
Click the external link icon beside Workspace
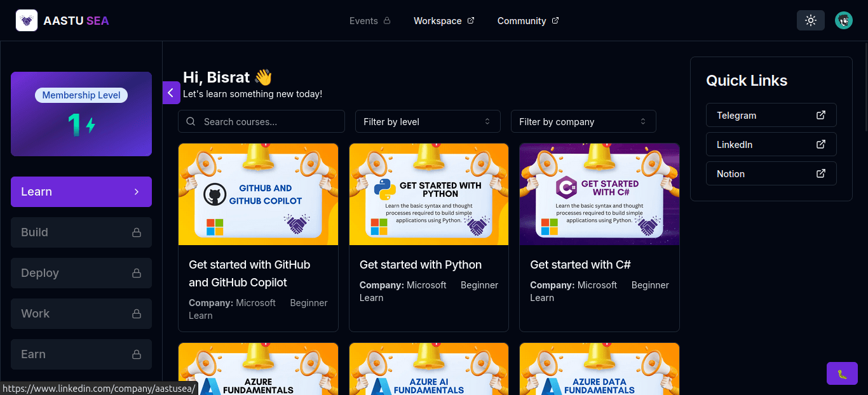[x=471, y=20]
